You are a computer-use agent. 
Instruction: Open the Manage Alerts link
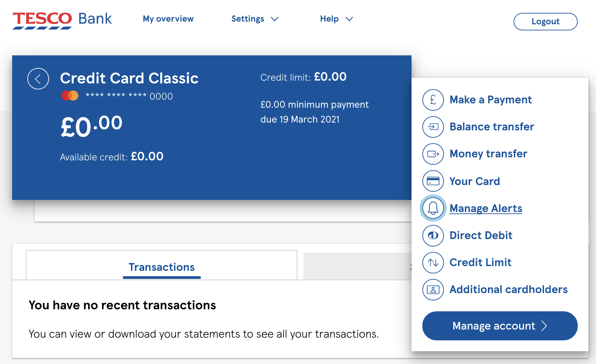[x=486, y=208]
